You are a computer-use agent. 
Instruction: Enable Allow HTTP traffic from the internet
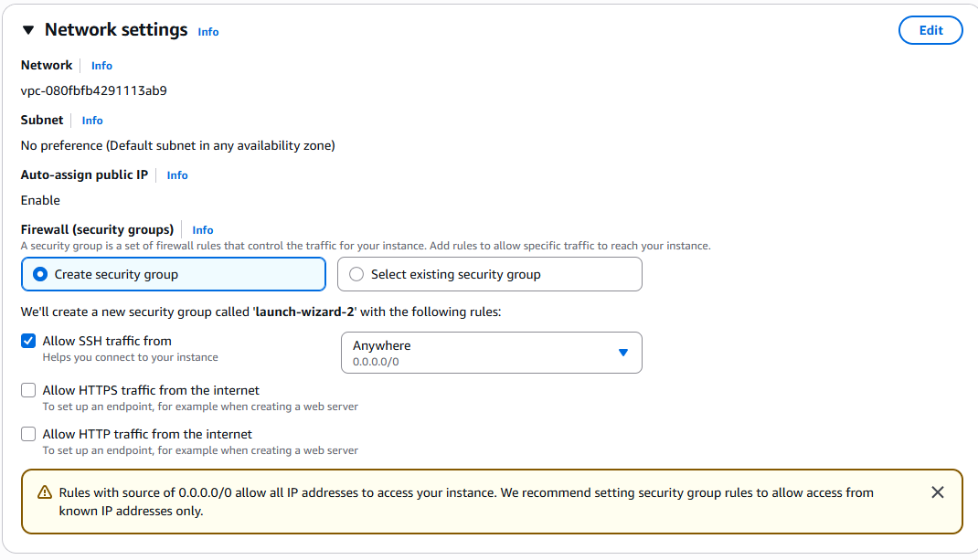[x=28, y=435]
